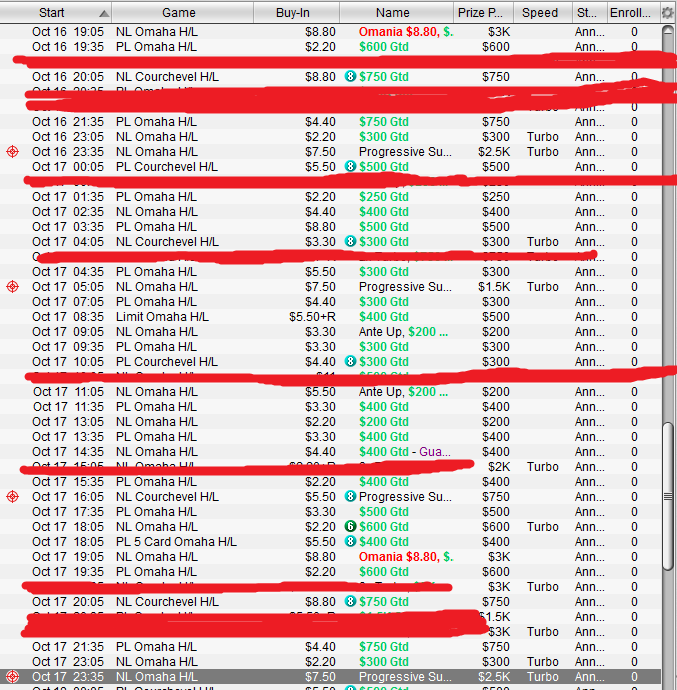Click '$400 Gtd - Gua...' on Oct 17 14:35
Screen dimensions: 677x690
405,452
